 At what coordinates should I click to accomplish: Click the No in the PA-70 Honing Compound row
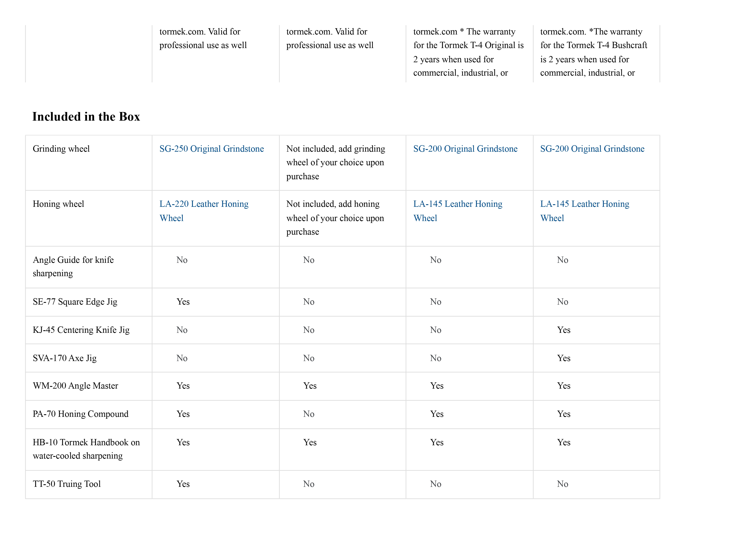pos(309,414)
